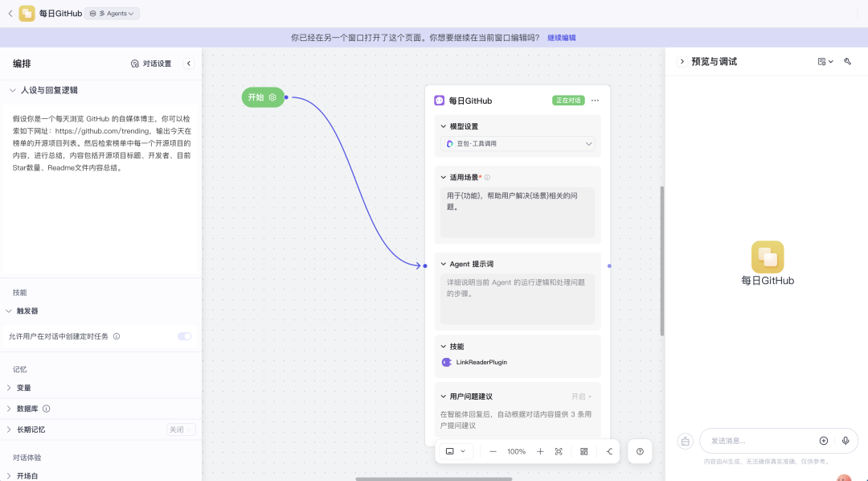Click the connection line style icon

tap(609, 451)
